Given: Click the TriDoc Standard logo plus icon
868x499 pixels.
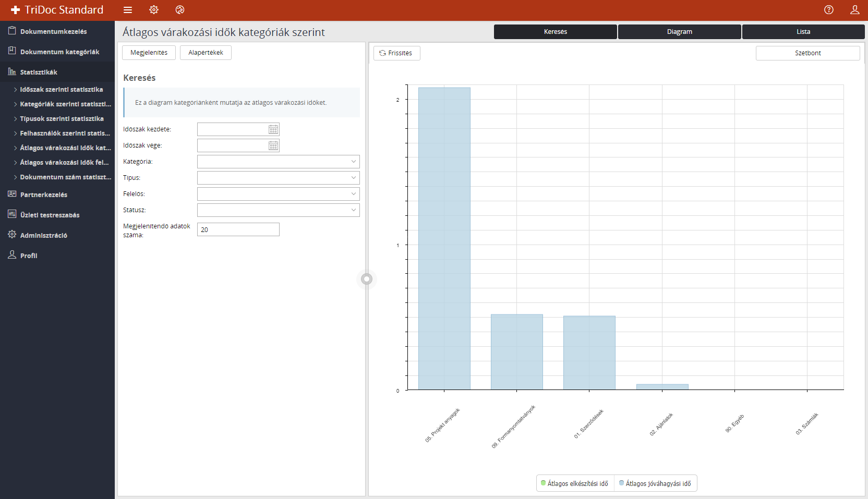Looking at the screenshot, I should click(15, 10).
